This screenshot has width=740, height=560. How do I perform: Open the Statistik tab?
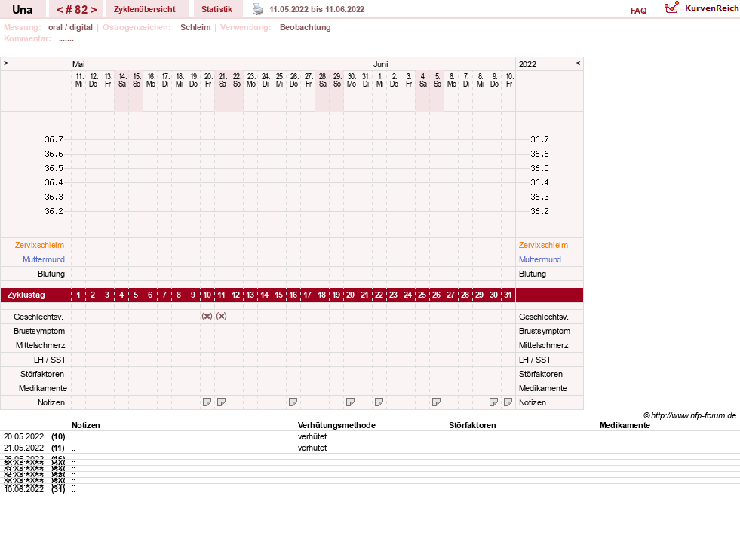point(216,9)
